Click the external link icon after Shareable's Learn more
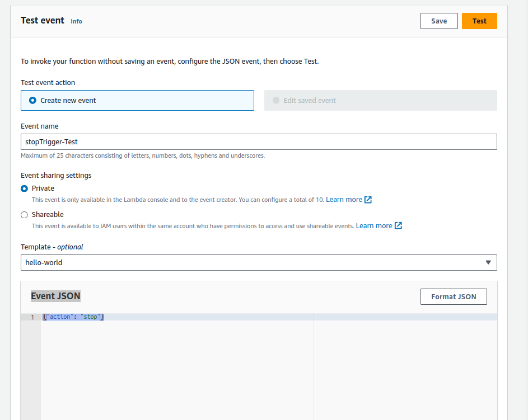 pos(398,225)
